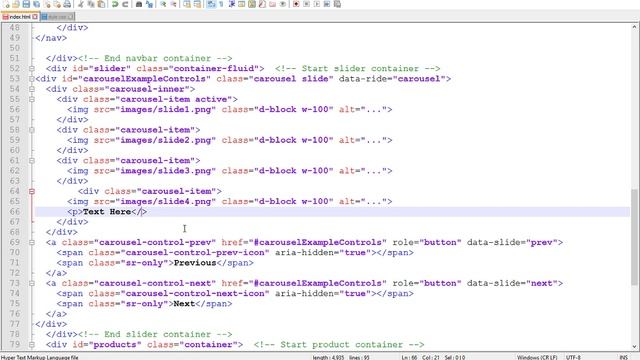Screen dimensions: 640x360
Task: Click the Close All documents toolbar icon
Action: coord(57,4)
